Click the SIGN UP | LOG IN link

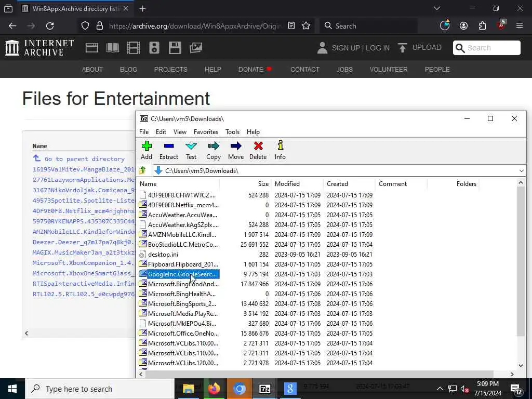(x=361, y=48)
